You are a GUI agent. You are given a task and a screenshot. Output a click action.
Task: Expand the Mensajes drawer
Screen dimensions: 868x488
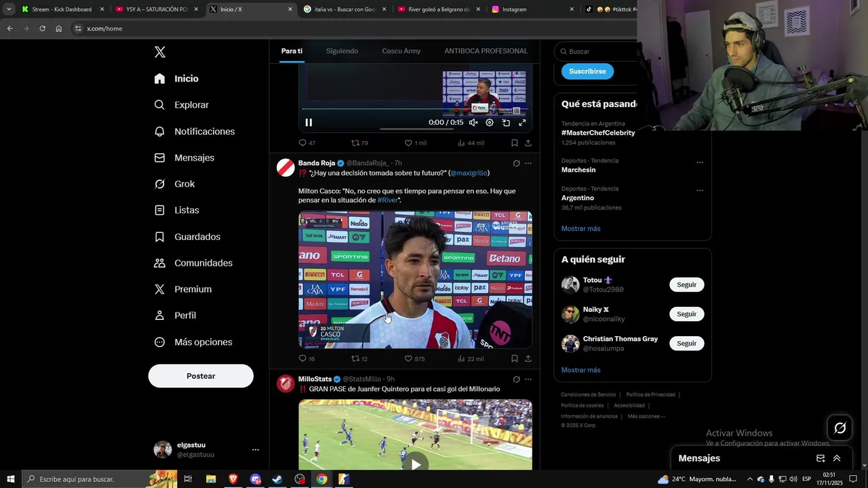pos(837,458)
